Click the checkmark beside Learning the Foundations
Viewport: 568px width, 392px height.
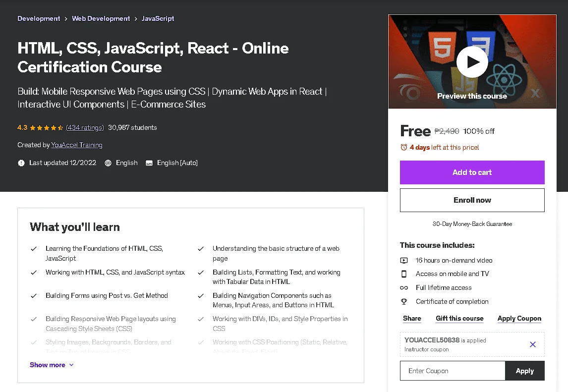click(34, 249)
